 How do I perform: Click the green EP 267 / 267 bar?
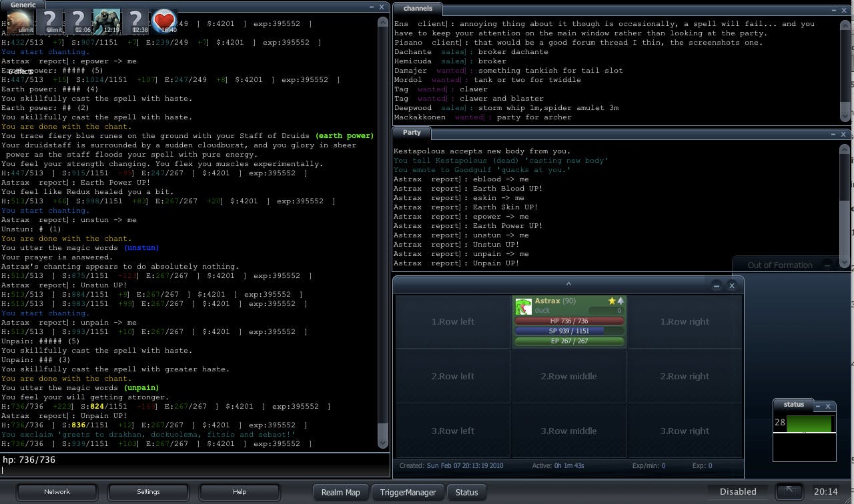569,341
